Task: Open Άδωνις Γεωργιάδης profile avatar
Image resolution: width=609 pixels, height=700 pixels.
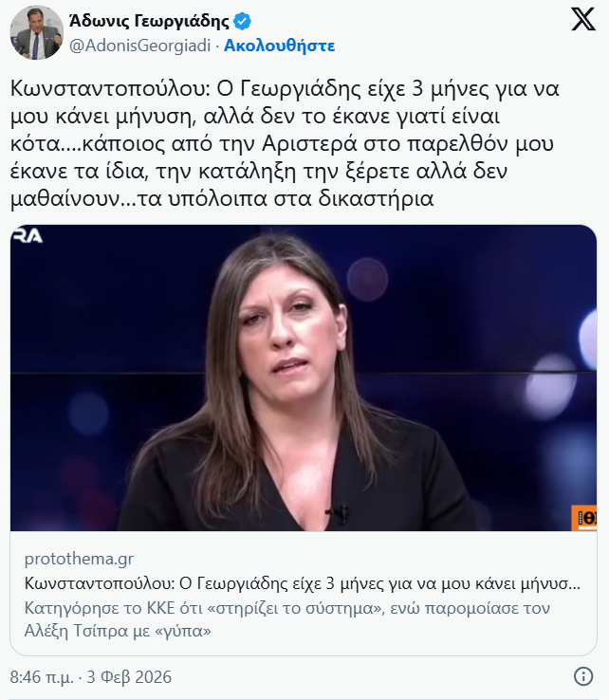Action: (x=37, y=32)
